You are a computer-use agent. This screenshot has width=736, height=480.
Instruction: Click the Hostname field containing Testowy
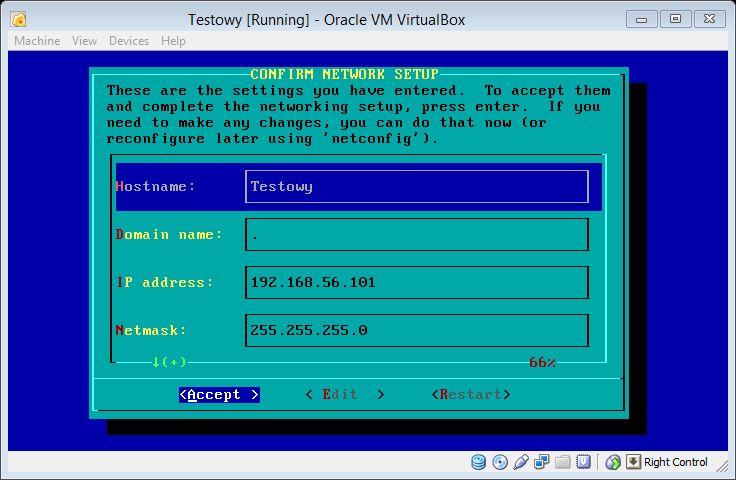(x=417, y=187)
